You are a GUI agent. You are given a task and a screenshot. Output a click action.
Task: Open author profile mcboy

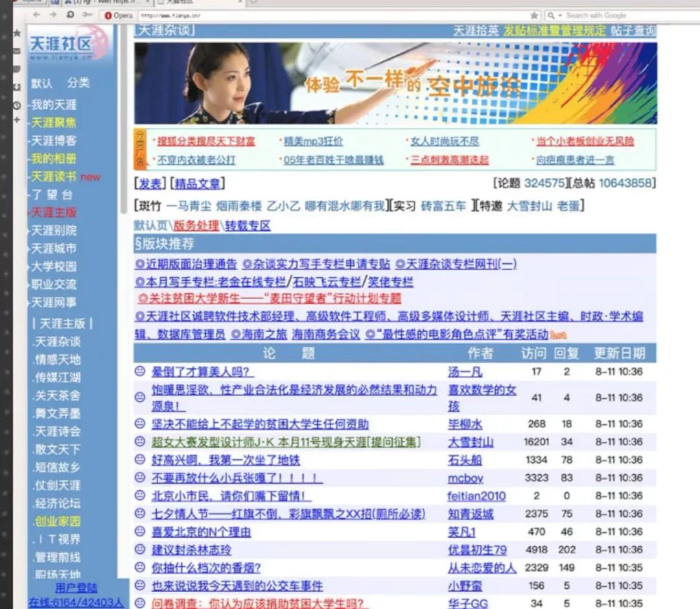point(465,478)
